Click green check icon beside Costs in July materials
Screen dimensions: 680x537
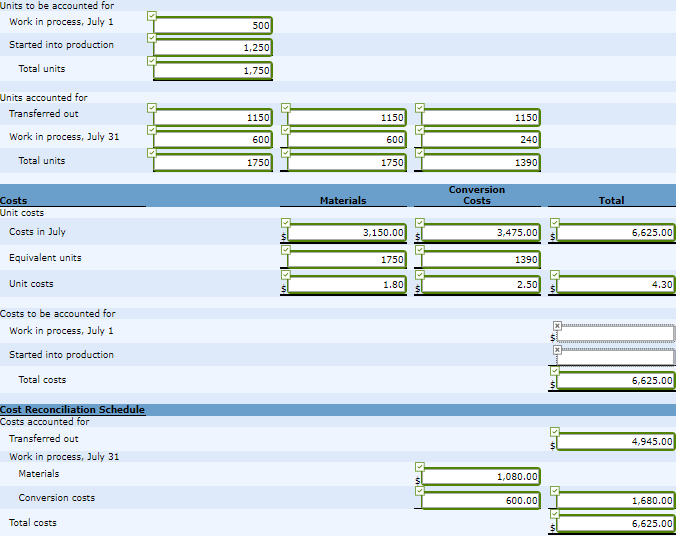tap(285, 223)
